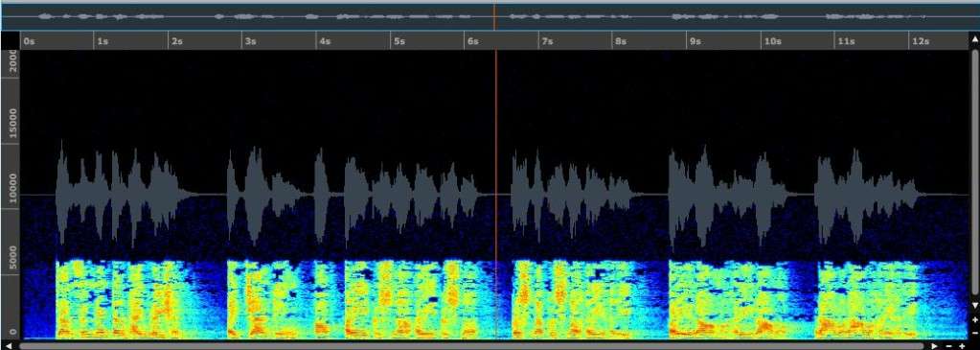980x350 pixels.
Task: Click the horizontal scrollbar left arrow
Action: (x=9, y=345)
